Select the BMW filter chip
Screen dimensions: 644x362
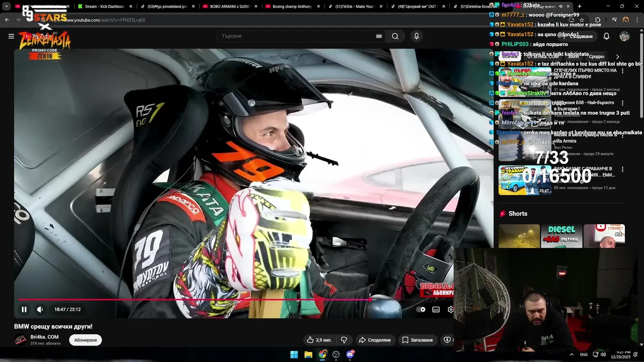click(x=573, y=57)
